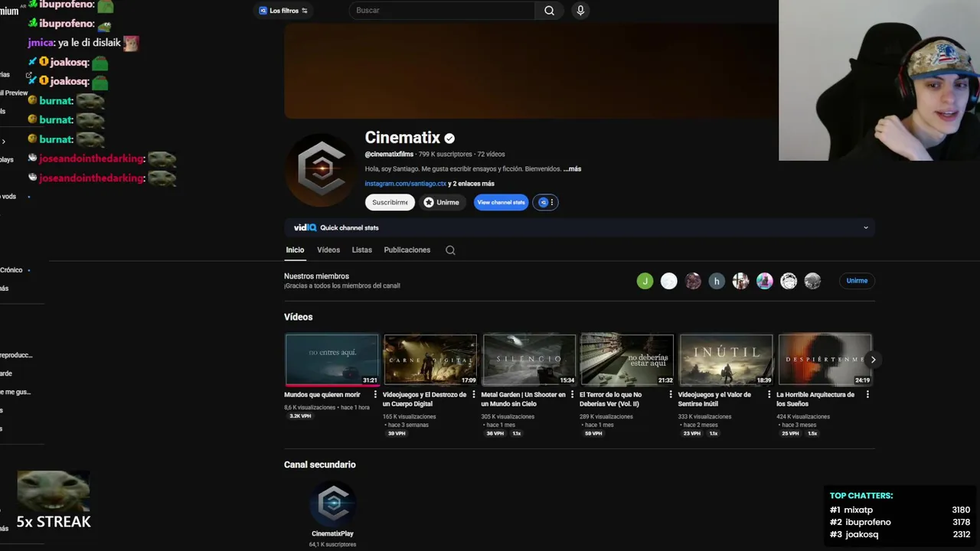
Task: Open 'no deberías estar aquí' thumbnail
Action: click(x=627, y=360)
